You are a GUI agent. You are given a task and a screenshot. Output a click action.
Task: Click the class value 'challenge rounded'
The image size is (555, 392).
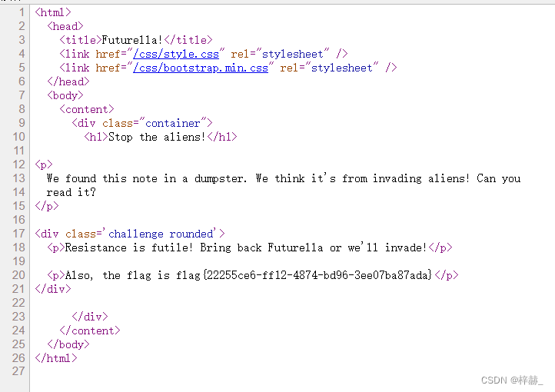161,234
